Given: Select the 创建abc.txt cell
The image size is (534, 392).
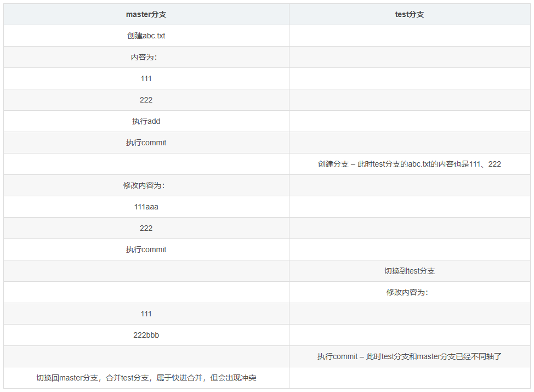Looking at the screenshot, I should tap(146, 36).
